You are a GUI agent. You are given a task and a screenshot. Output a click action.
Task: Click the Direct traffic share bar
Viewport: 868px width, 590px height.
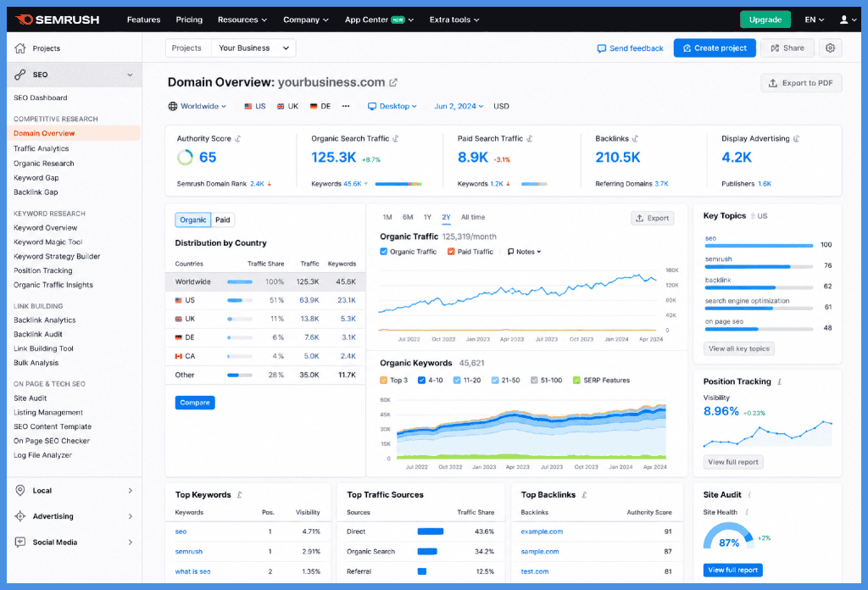430,532
